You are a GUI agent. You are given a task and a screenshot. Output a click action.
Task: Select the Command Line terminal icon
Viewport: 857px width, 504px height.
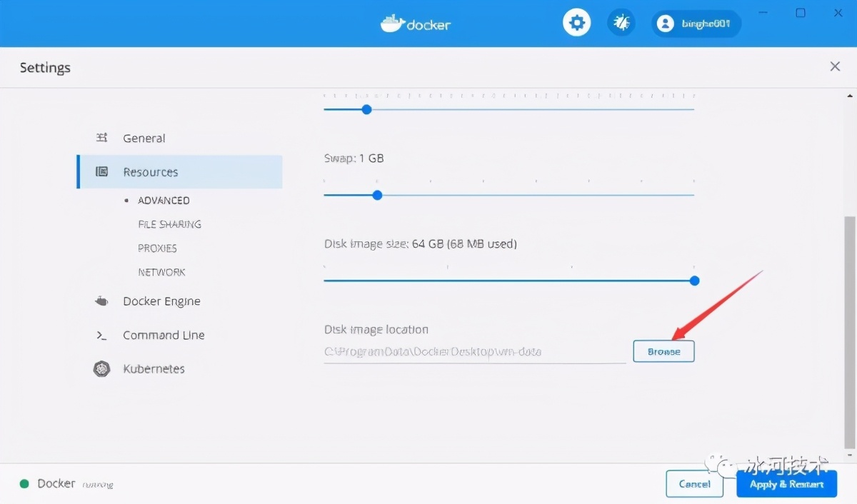[x=101, y=334]
